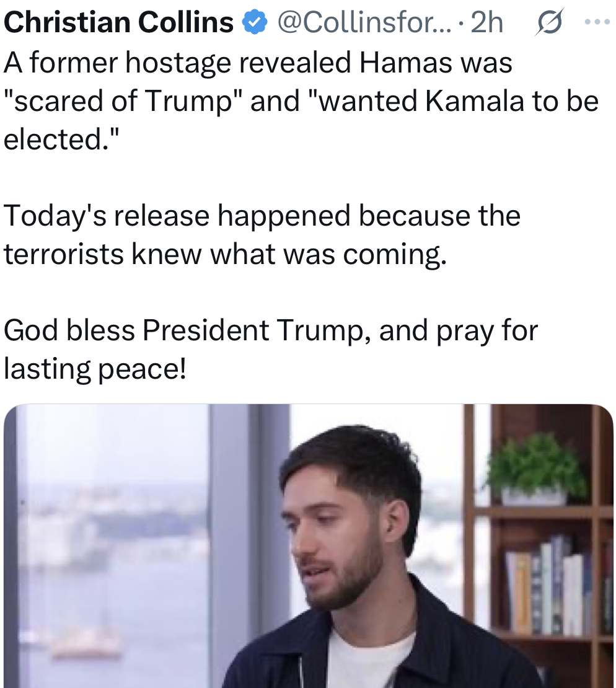Open the 2h timestamp permalink
The width and height of the screenshot is (616, 688).
(486, 22)
